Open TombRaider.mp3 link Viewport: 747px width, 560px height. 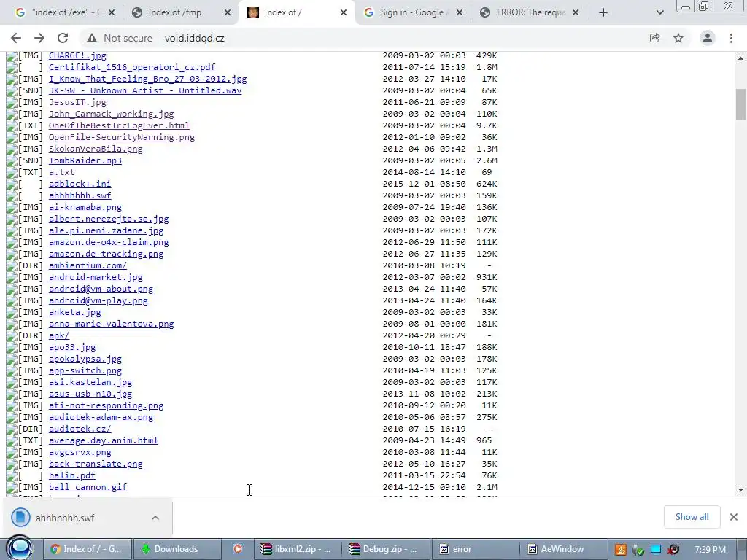[85, 160]
